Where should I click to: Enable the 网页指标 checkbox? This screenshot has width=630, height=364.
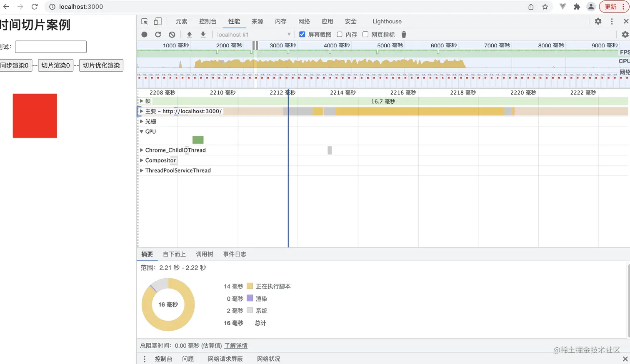(x=365, y=35)
